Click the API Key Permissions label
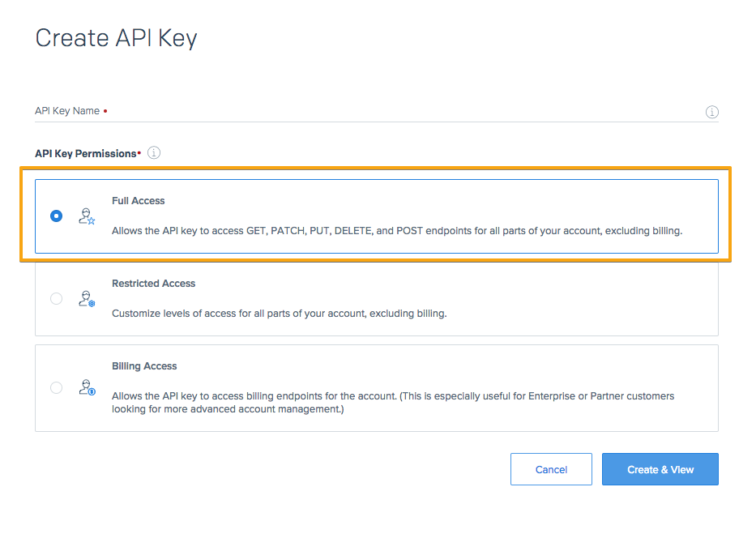 coord(86,153)
